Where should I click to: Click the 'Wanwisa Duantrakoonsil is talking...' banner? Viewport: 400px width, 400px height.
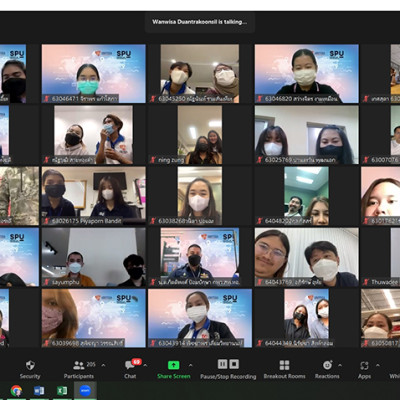click(x=200, y=22)
